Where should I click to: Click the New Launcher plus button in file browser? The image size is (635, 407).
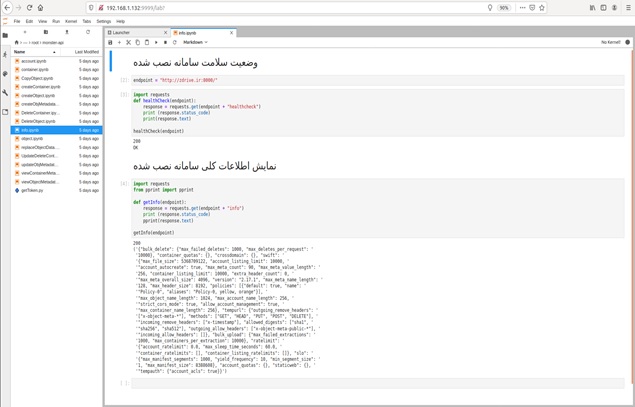(x=25, y=32)
